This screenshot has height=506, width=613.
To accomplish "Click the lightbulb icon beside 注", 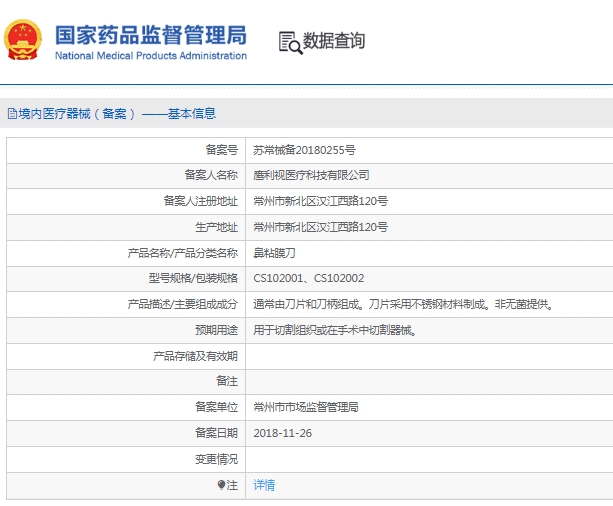I will pyautogui.click(x=221, y=485).
